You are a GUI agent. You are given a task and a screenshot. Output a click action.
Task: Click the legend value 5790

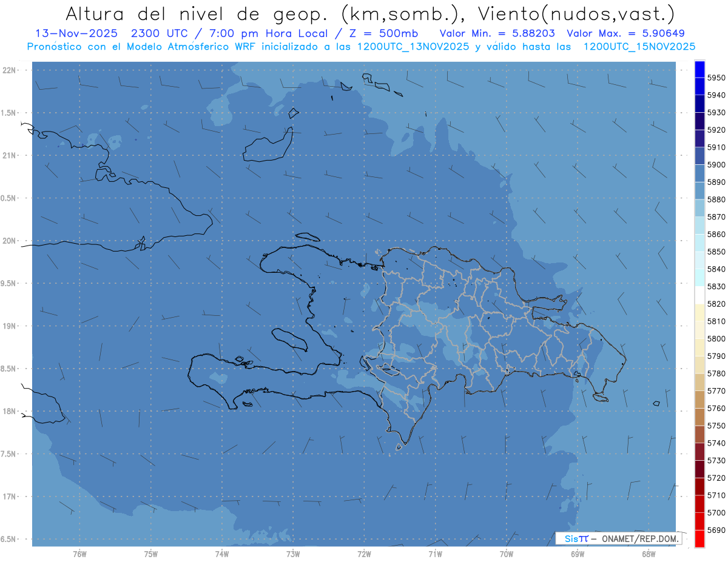(716, 356)
